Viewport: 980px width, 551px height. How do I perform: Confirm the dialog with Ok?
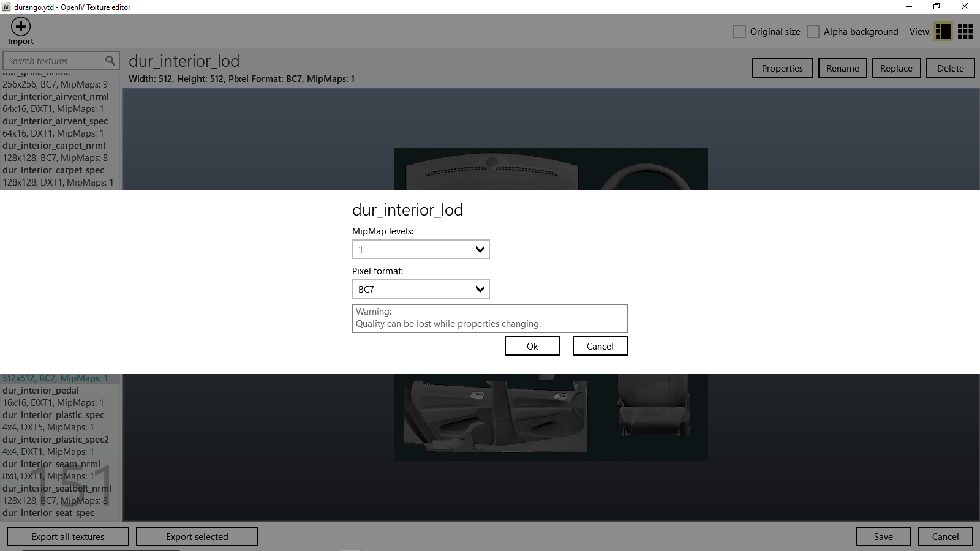point(532,346)
